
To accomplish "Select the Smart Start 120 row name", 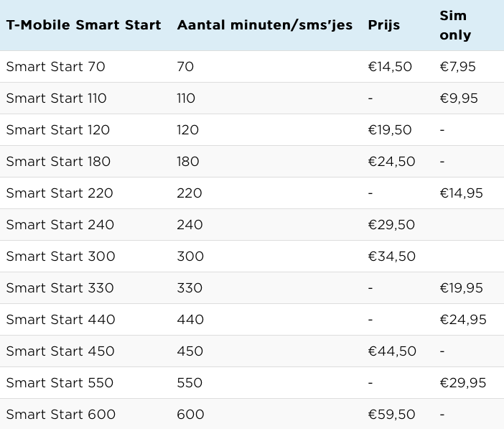I will (58, 129).
